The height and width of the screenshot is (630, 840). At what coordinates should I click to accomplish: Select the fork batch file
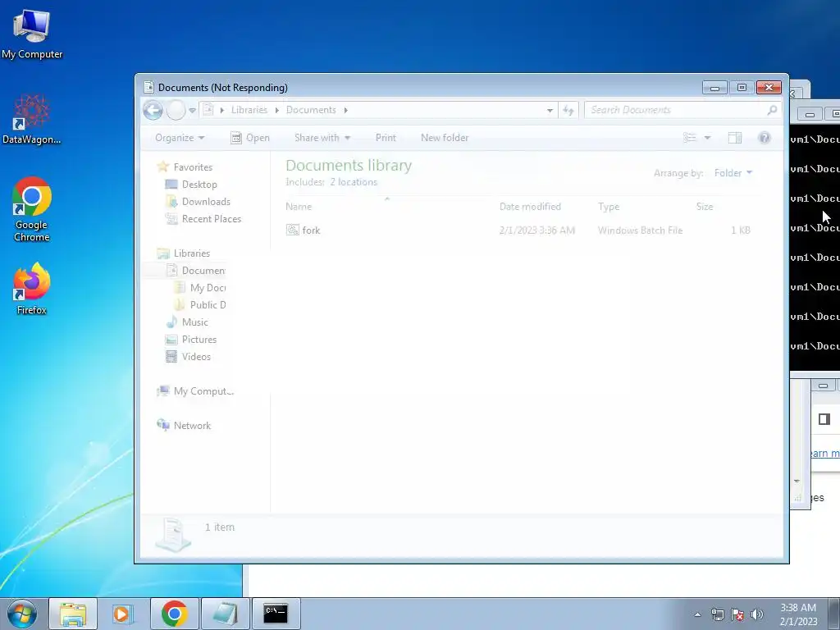tap(311, 231)
